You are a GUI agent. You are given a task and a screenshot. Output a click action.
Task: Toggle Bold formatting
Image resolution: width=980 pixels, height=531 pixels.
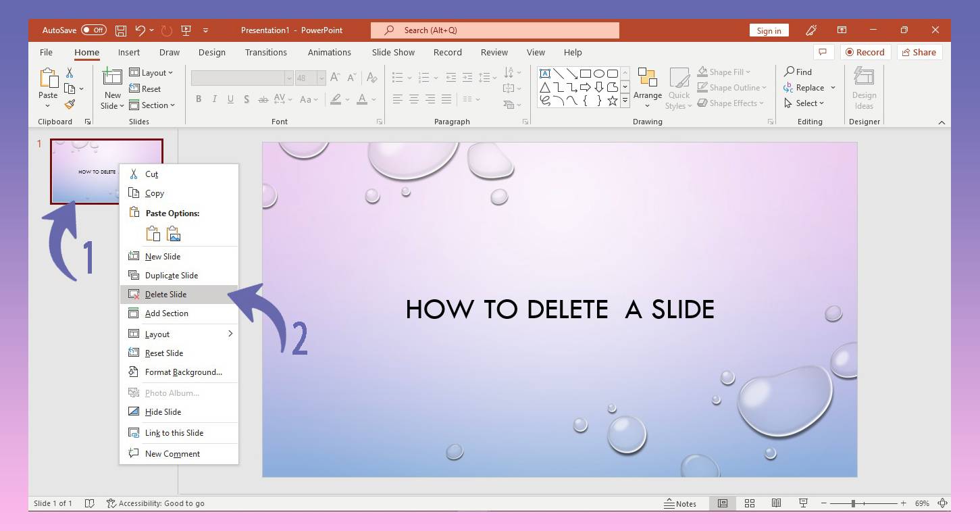click(199, 99)
